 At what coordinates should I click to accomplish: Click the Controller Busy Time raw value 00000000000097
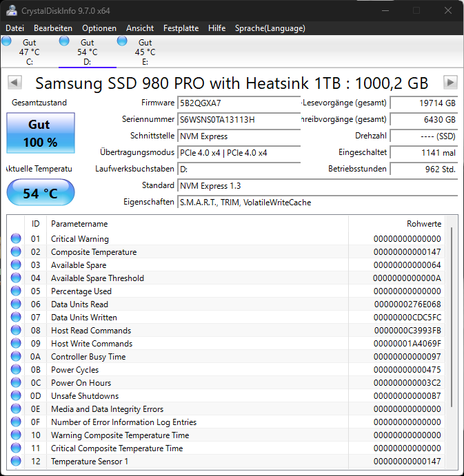(x=407, y=357)
